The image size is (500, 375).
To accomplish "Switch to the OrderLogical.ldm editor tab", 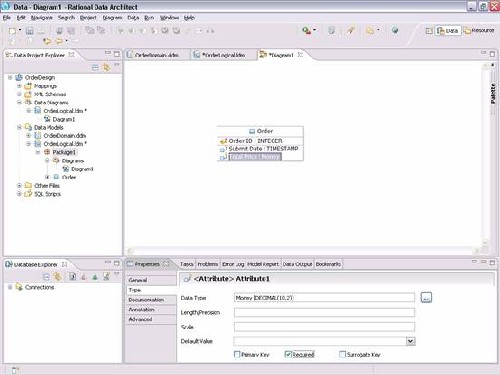I will coord(223,55).
